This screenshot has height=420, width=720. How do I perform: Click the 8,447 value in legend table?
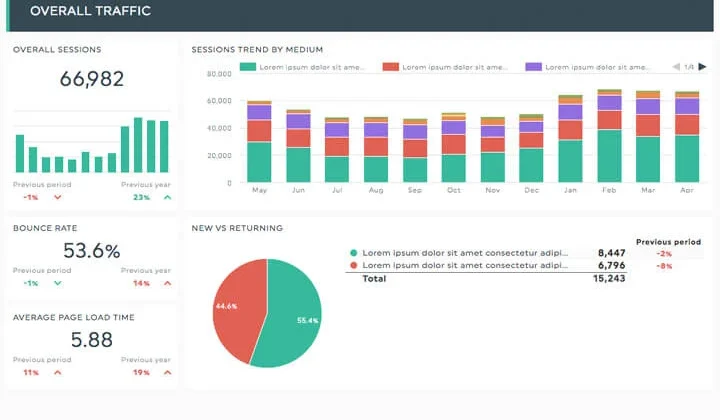point(611,253)
